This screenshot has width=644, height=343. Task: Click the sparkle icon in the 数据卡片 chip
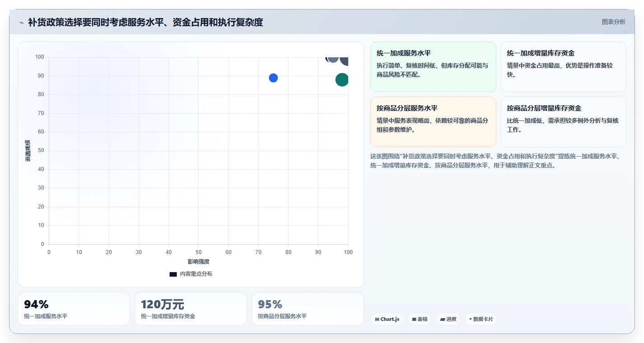[471, 319]
